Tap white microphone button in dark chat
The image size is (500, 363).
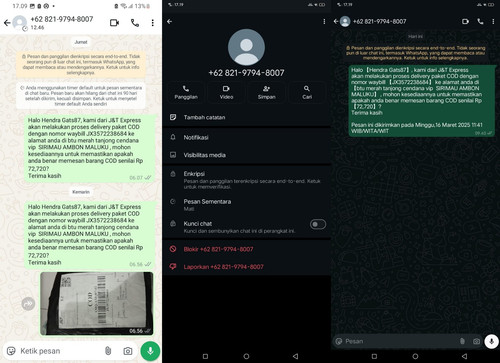491,341
